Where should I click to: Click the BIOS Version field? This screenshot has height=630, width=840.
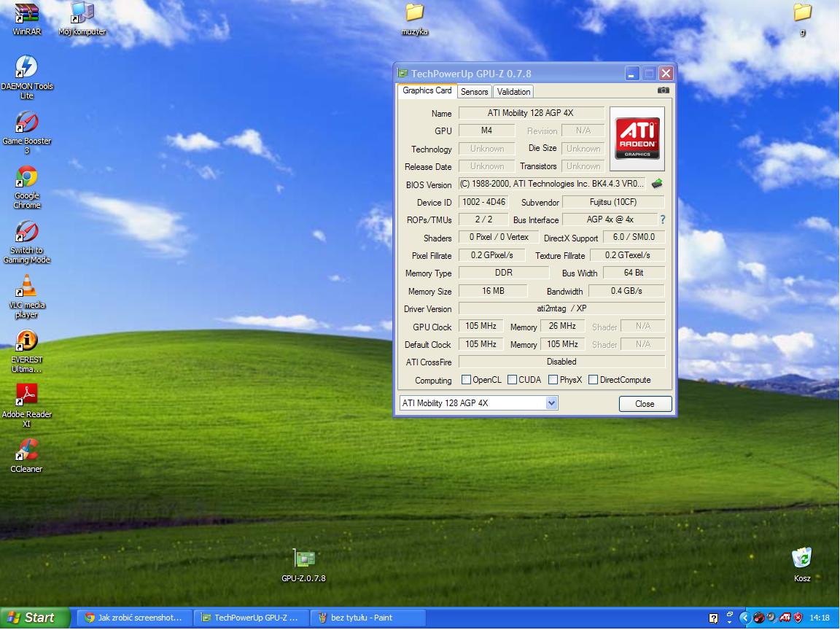coord(552,184)
